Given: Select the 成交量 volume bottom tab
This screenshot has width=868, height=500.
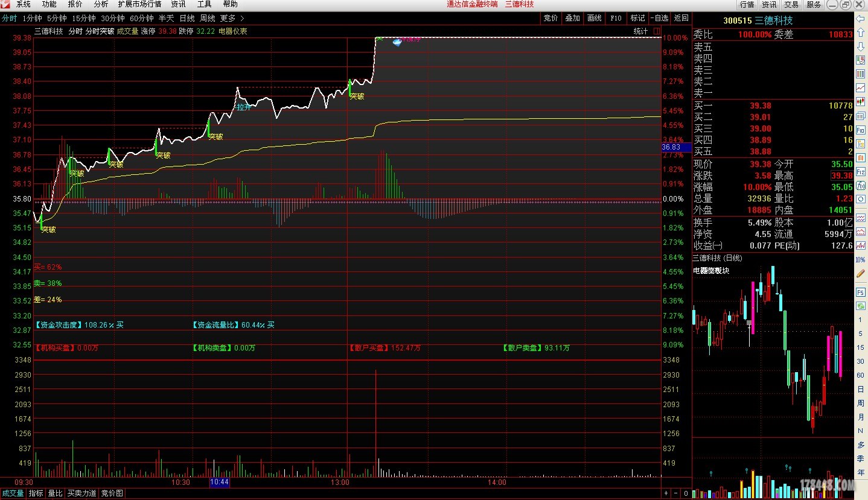Looking at the screenshot, I should (x=13, y=493).
